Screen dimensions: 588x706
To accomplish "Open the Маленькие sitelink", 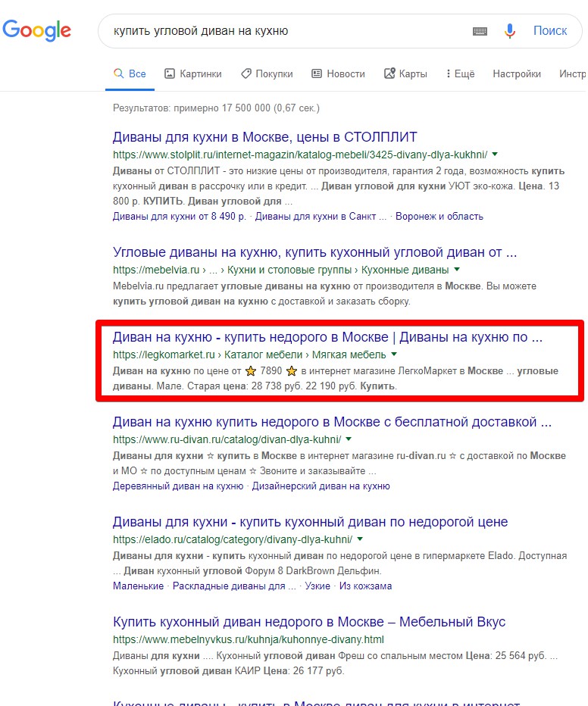I will click(x=138, y=586).
